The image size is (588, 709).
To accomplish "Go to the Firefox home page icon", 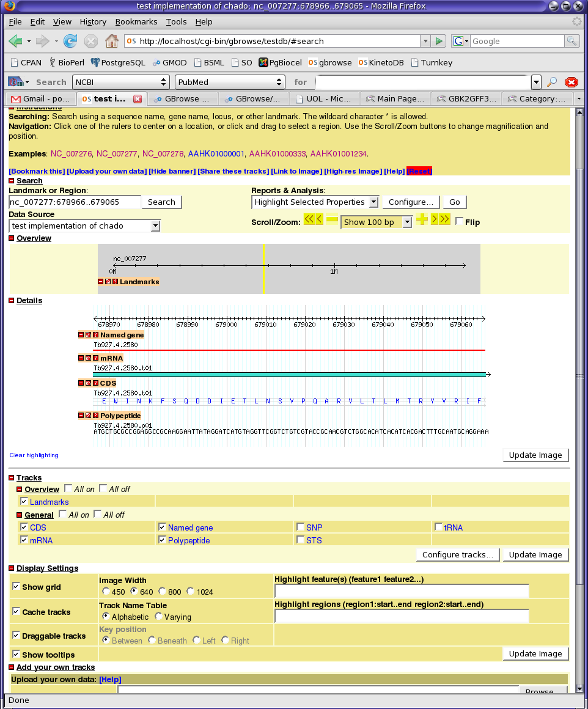I will pos(111,41).
